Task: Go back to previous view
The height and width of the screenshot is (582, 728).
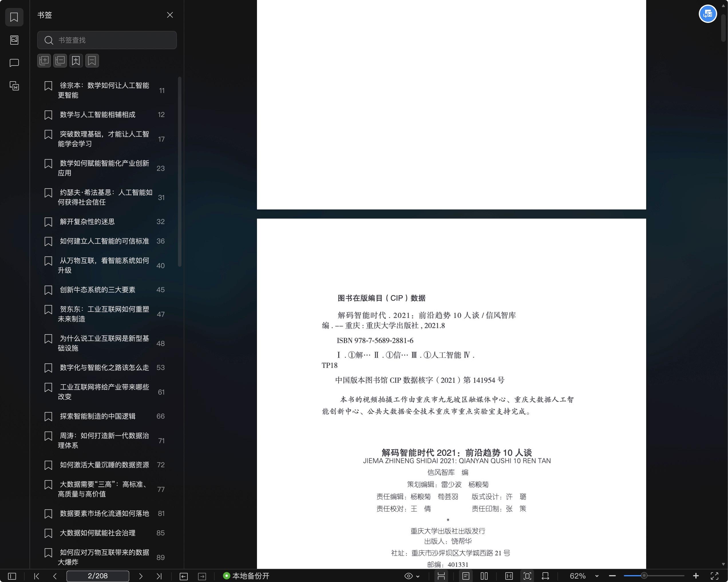Action: [x=184, y=576]
